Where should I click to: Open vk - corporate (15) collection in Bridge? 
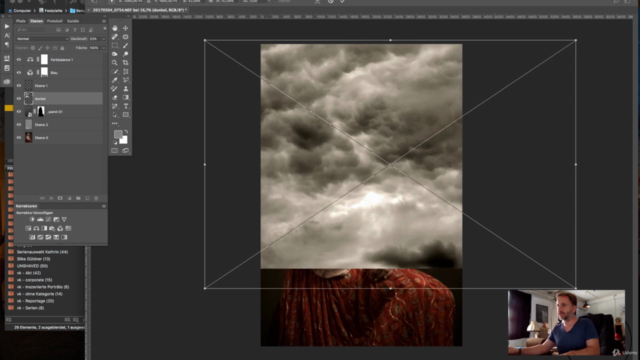(x=35, y=280)
